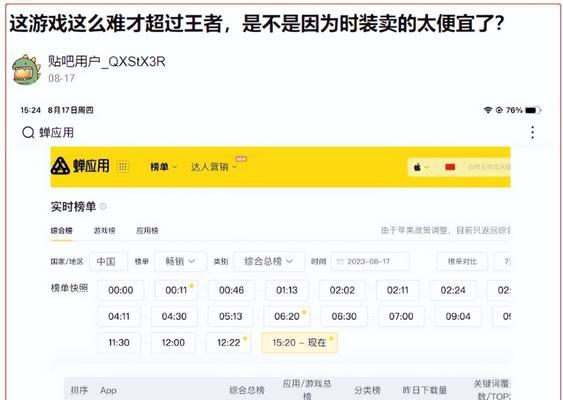Click the battery status icon
The image size is (563, 400).
[x=533, y=110]
